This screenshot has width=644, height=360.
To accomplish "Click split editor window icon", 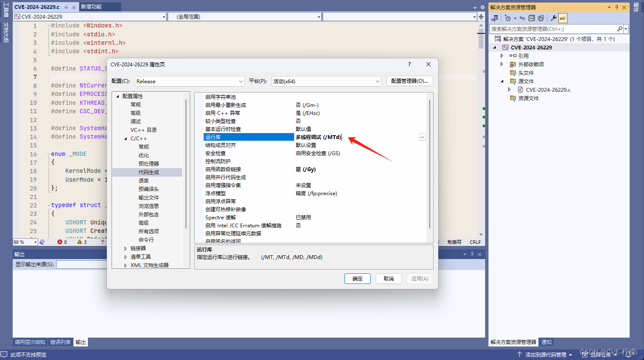I will tap(481, 16).
